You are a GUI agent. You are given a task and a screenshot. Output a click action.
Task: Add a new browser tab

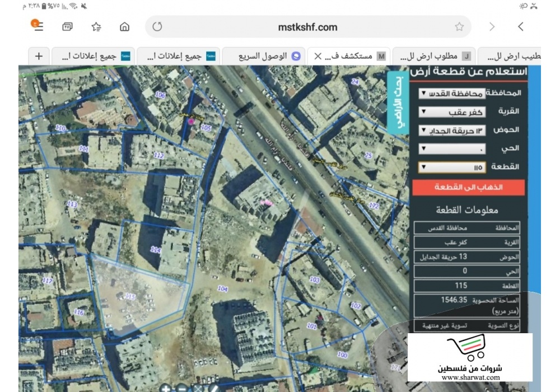39,56
